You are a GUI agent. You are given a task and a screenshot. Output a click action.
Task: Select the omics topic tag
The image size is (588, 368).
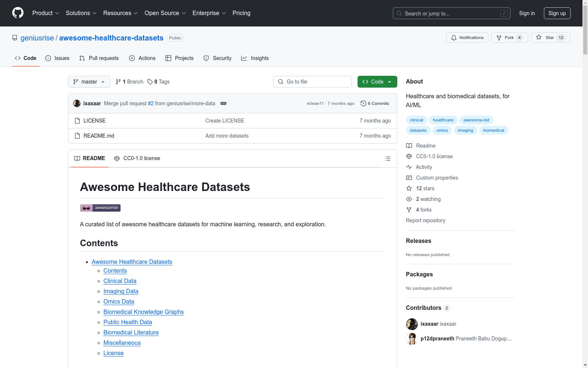pyautogui.click(x=442, y=130)
